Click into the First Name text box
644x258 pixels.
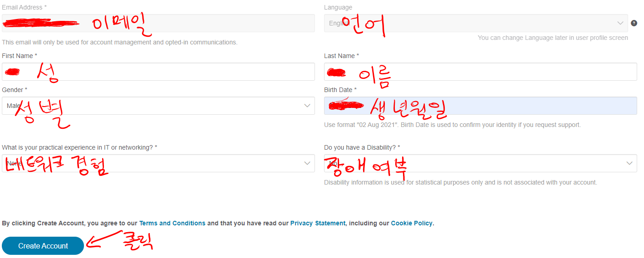158,72
